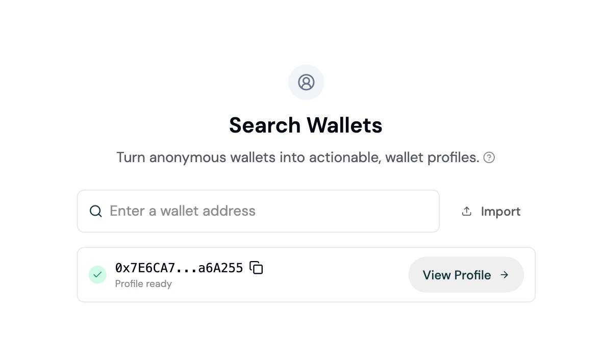Click the upload icon beside Import
The width and height of the screenshot is (604, 364).
pyautogui.click(x=467, y=211)
